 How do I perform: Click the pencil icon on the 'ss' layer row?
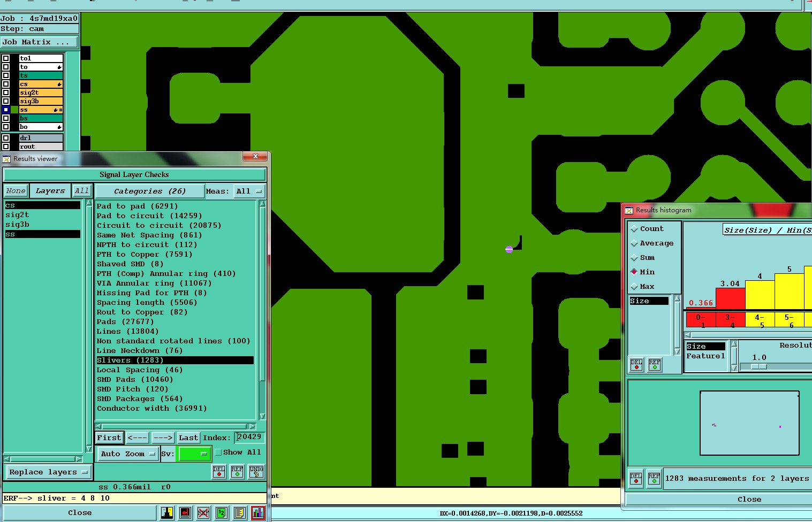[x=56, y=110]
